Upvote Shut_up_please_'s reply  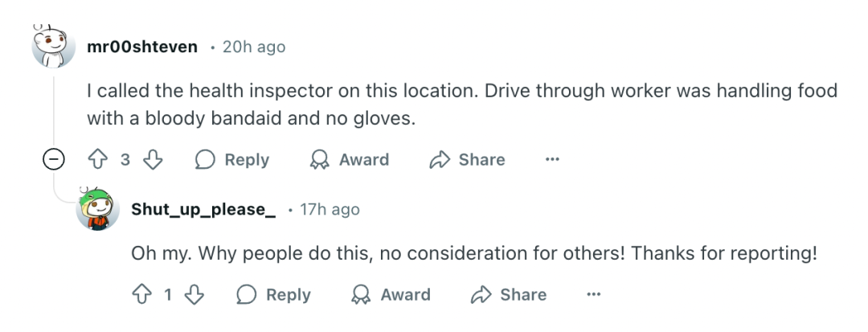tap(142, 294)
